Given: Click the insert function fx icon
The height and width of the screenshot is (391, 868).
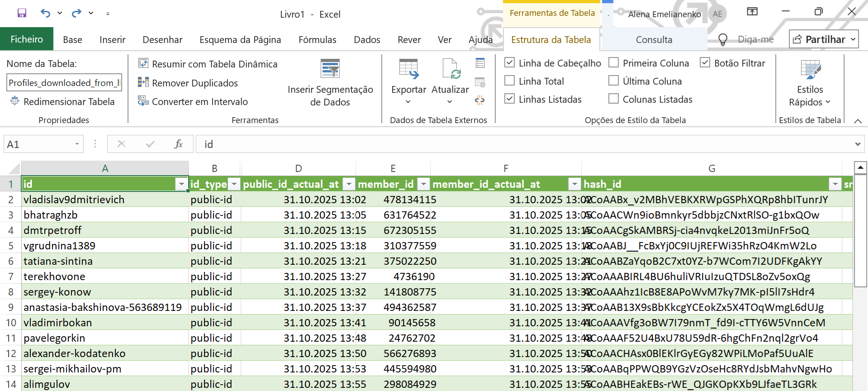Looking at the screenshot, I should click(178, 144).
